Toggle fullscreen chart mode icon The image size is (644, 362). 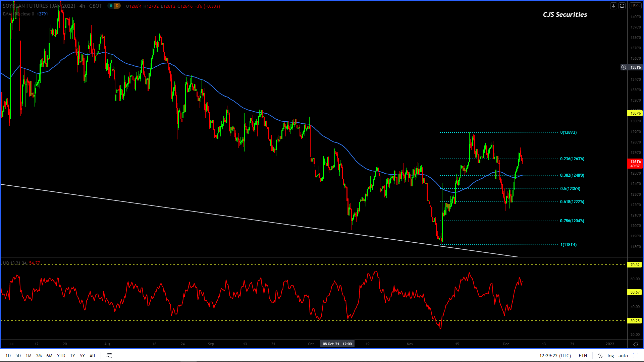pos(635,356)
